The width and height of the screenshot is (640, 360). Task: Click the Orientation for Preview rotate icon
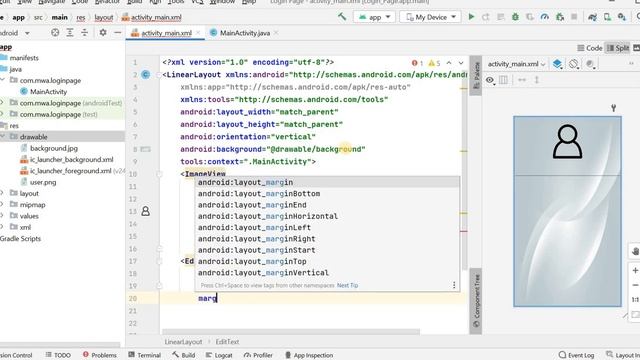573,64
